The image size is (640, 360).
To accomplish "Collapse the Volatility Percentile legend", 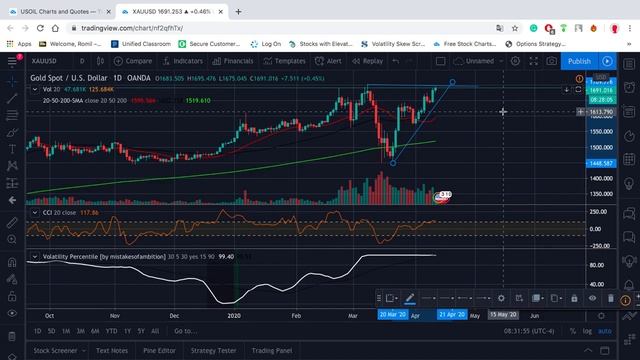I will coord(35,257).
